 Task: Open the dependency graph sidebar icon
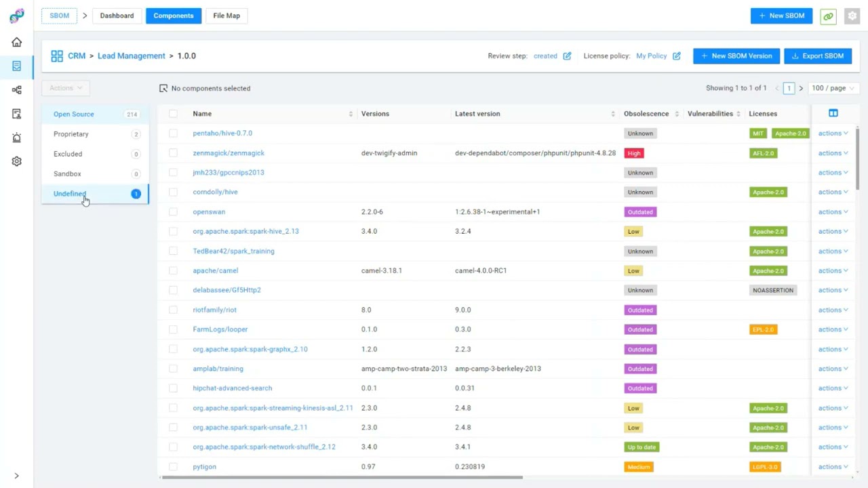pos(17,89)
